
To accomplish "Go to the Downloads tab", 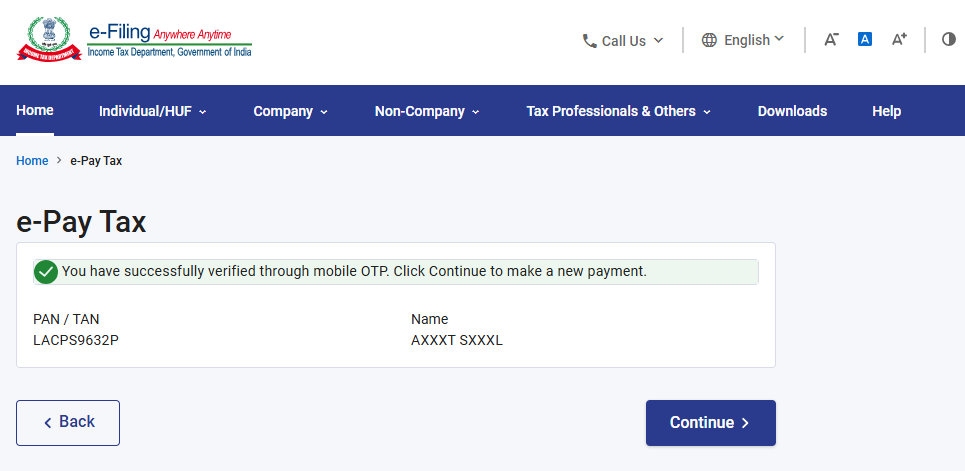I will point(792,111).
